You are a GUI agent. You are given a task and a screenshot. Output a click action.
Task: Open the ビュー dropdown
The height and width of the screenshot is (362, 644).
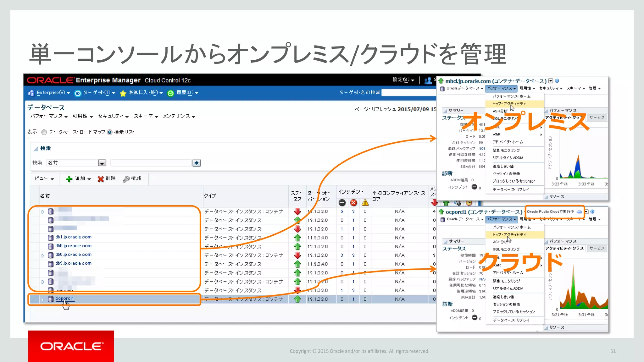click(x=44, y=178)
